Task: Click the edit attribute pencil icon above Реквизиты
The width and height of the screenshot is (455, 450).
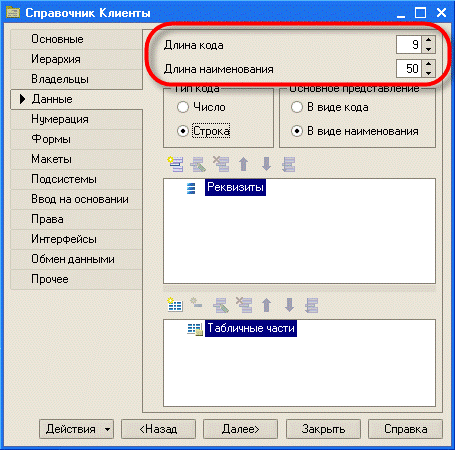Action: (x=198, y=164)
